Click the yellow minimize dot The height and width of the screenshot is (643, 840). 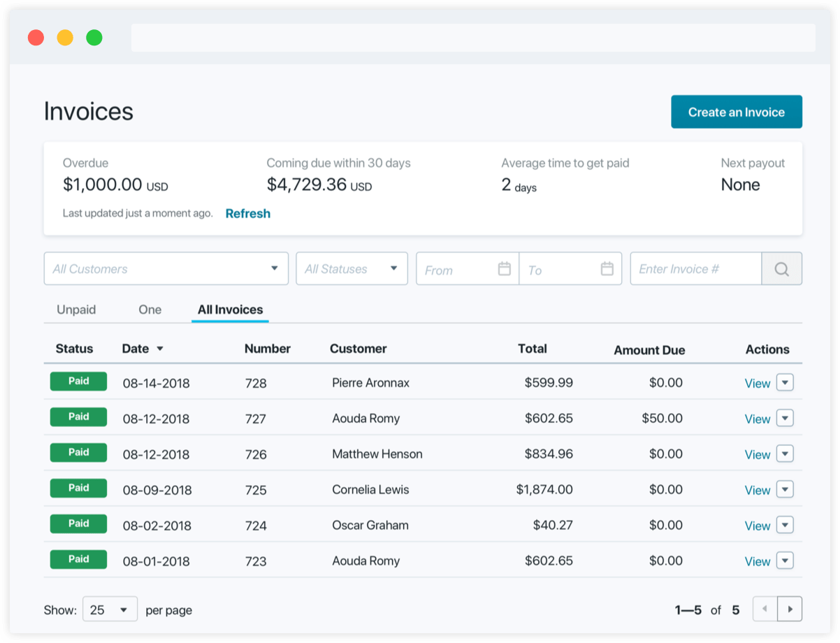click(65, 38)
